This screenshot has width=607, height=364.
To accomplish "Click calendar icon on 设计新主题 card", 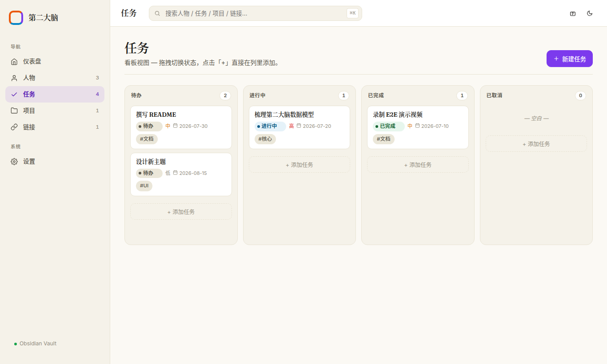I will click(175, 173).
